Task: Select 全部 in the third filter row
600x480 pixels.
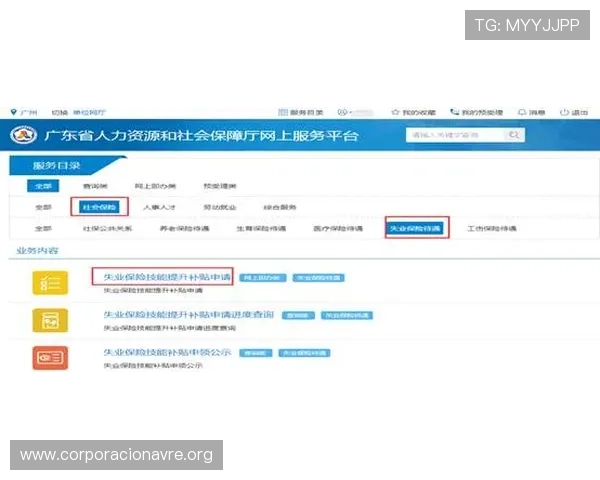Action: pos(43,229)
